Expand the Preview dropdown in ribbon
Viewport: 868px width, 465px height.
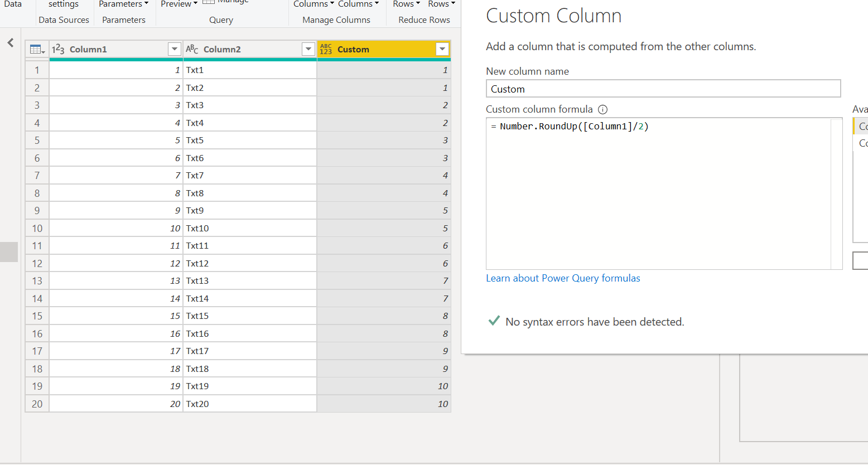[179, 4]
